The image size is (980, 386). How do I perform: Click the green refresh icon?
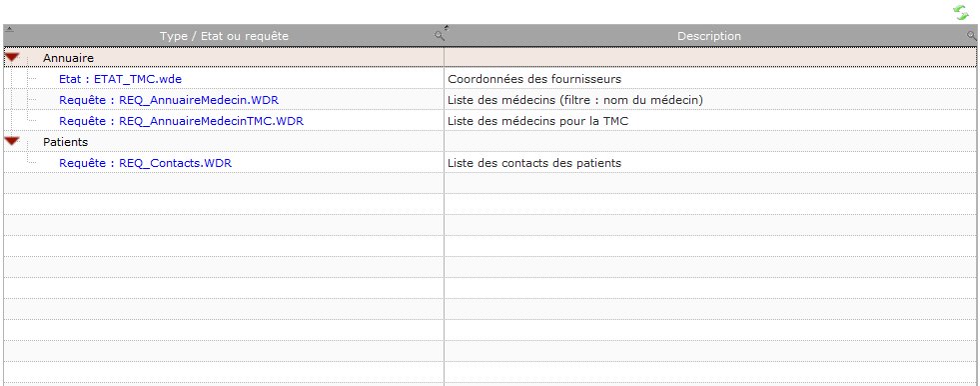click(x=961, y=13)
